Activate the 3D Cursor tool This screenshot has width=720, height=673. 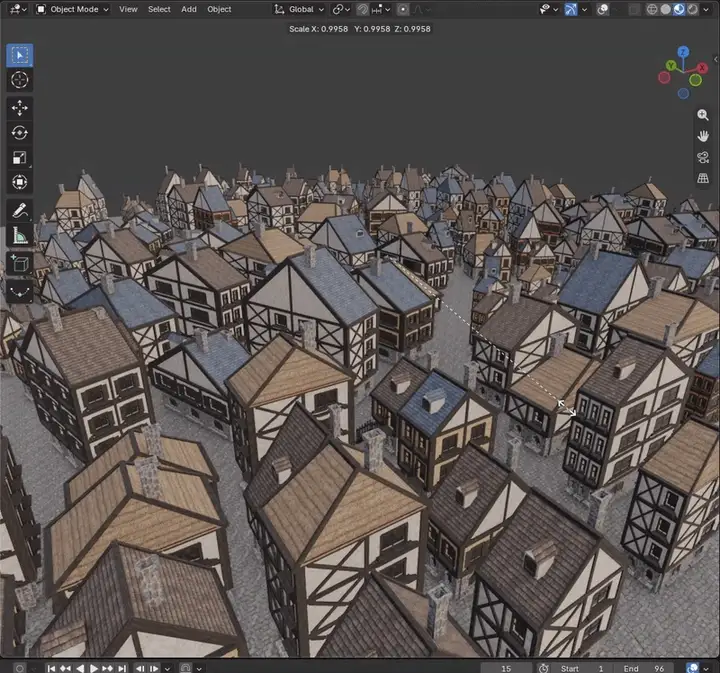click(x=19, y=80)
